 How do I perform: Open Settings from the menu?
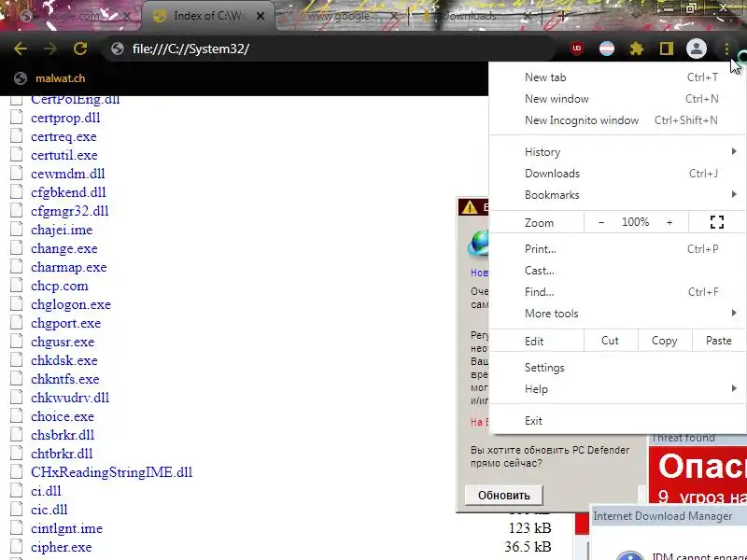click(x=618, y=368)
